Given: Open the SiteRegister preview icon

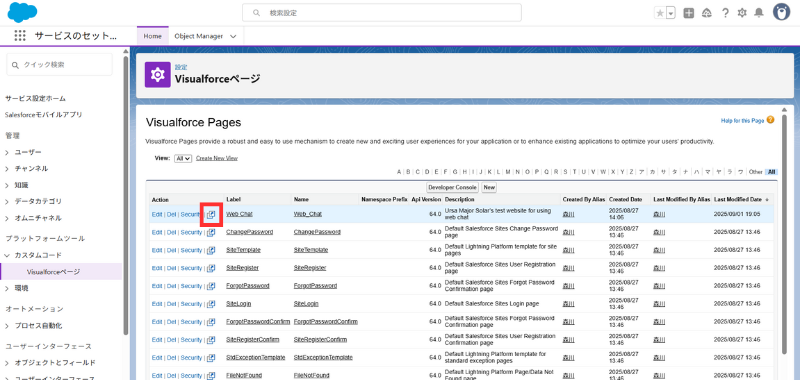Looking at the screenshot, I should [211, 268].
